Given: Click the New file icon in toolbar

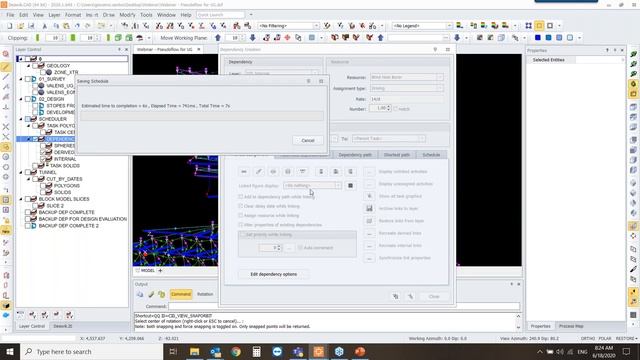Looking at the screenshot, I should (10, 26).
